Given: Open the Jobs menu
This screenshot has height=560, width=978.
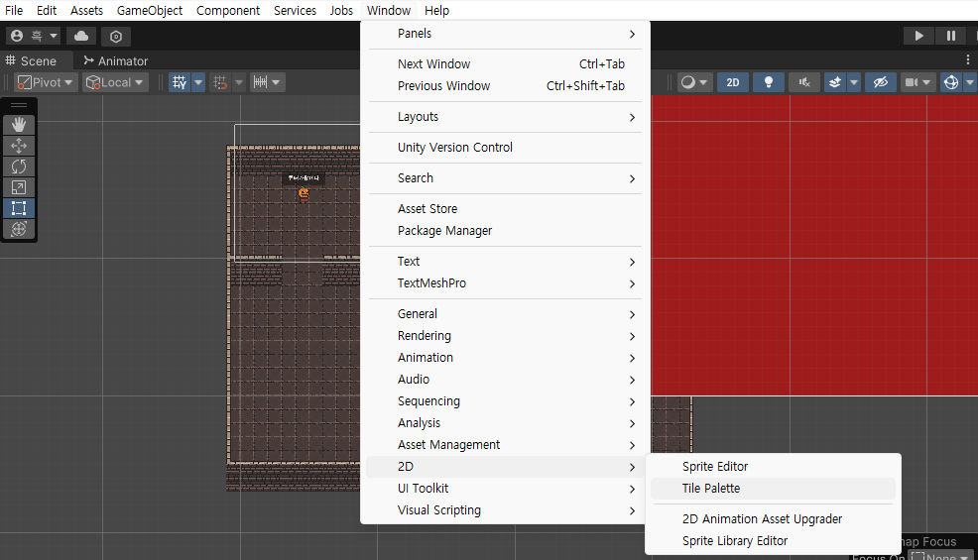Looking at the screenshot, I should tap(341, 11).
